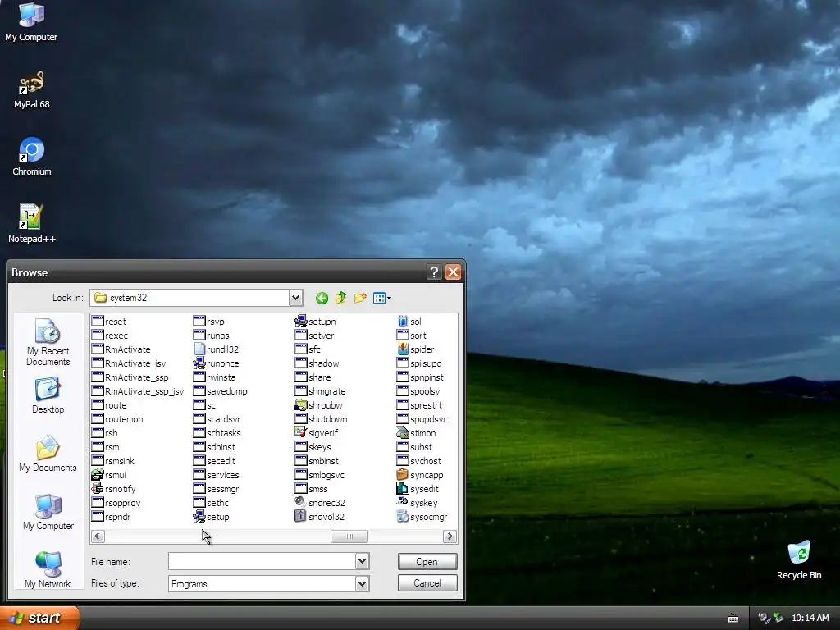Go to My Documents in places bar
The height and width of the screenshot is (630, 840).
click(48, 454)
